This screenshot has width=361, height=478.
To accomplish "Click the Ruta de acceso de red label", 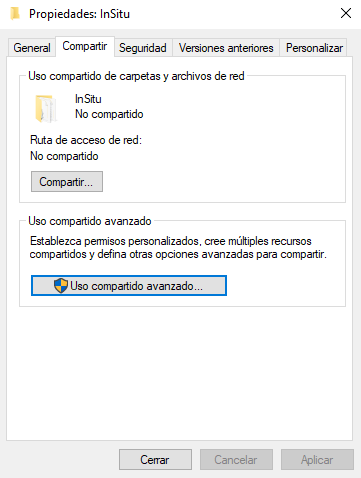I will pos(86,140).
